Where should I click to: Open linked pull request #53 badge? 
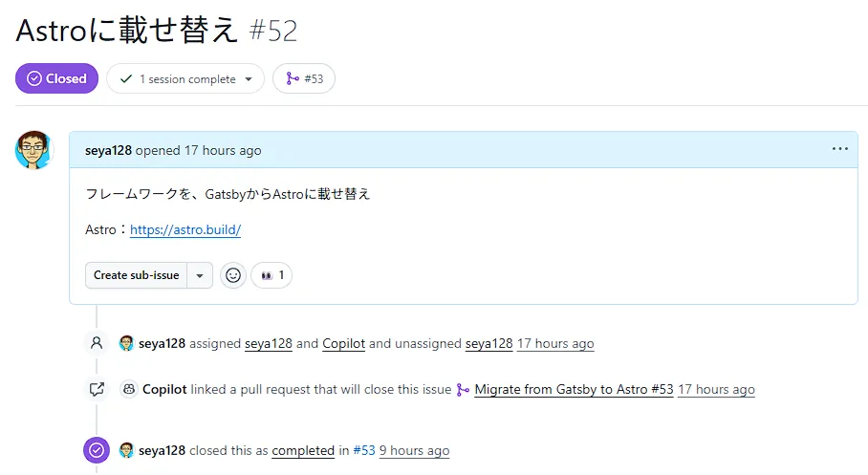pyautogui.click(x=304, y=78)
